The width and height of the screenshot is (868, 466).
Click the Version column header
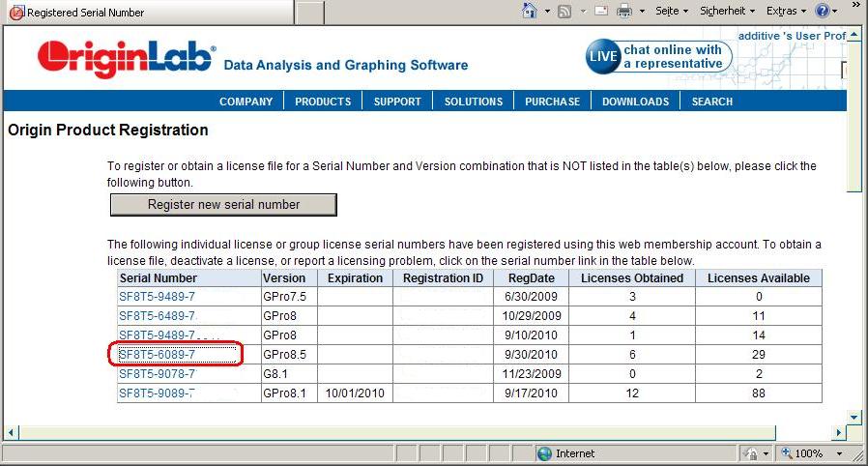pyautogui.click(x=289, y=278)
